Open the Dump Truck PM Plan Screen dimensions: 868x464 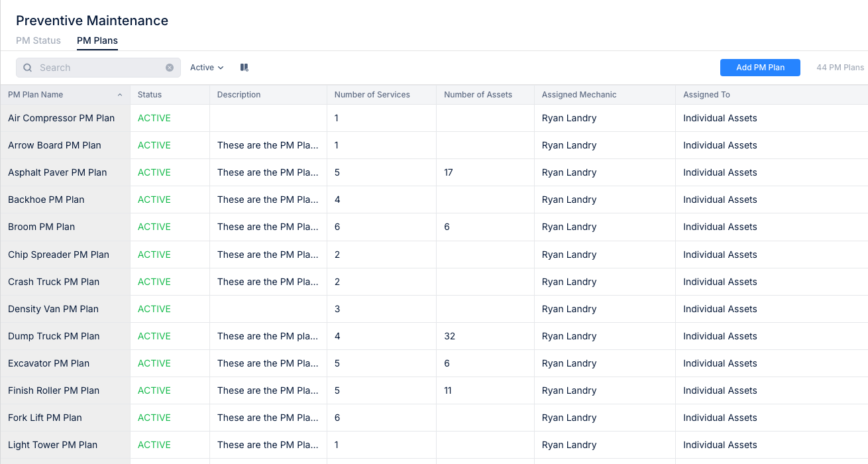coord(53,336)
